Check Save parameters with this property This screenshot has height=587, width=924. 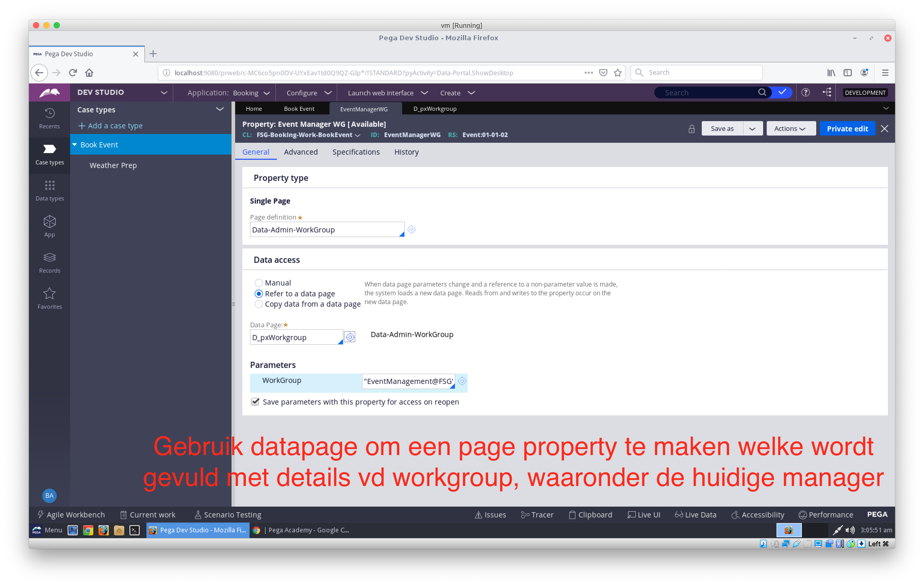pos(255,401)
